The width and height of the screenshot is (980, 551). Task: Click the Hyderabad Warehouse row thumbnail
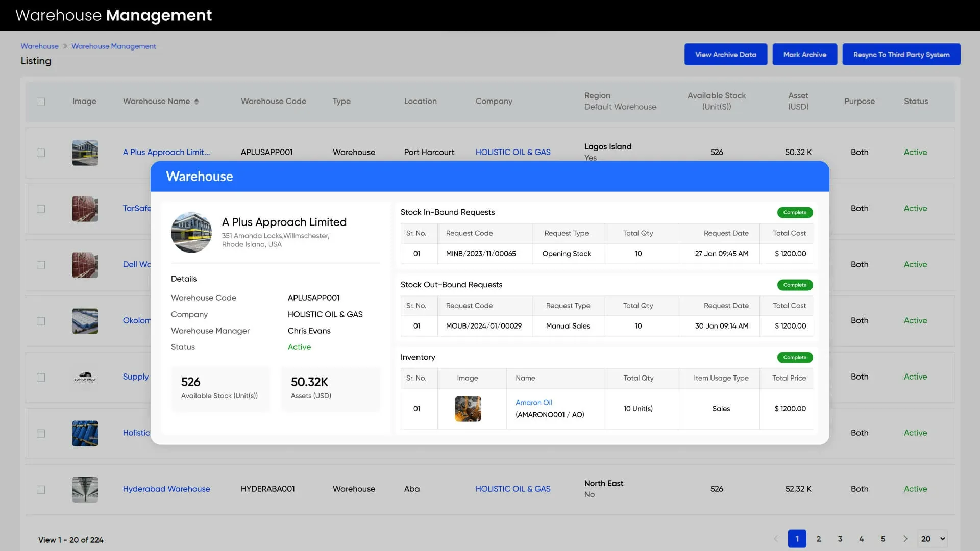point(85,489)
